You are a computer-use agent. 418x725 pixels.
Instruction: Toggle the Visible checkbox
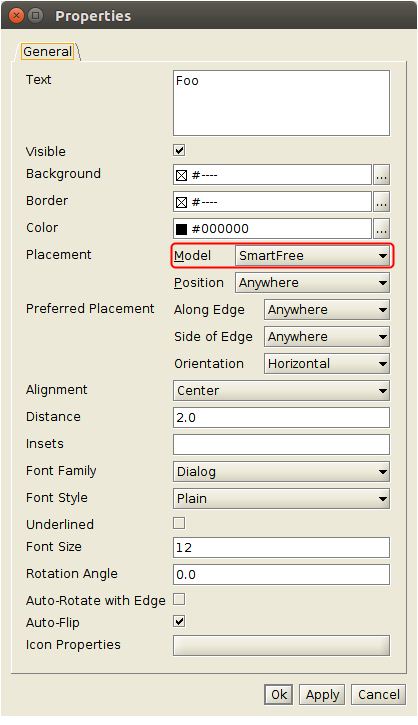click(179, 150)
